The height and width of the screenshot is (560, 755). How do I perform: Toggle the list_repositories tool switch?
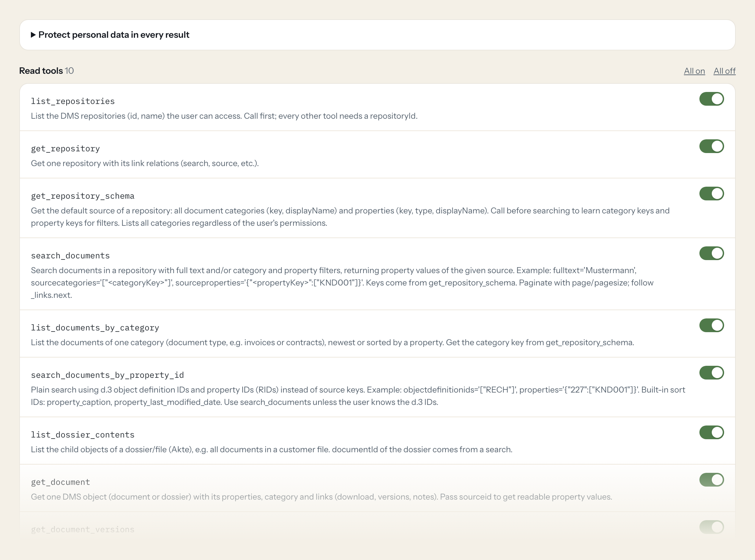pos(711,99)
